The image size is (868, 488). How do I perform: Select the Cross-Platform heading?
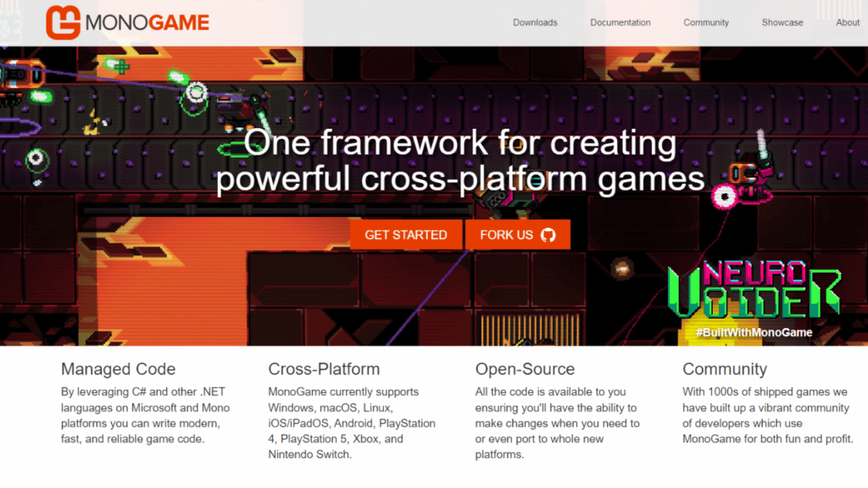[x=324, y=369]
